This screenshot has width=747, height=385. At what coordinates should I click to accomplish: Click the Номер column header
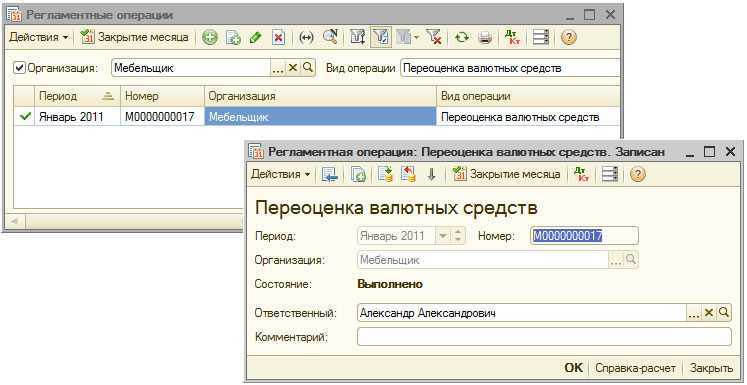pos(162,96)
